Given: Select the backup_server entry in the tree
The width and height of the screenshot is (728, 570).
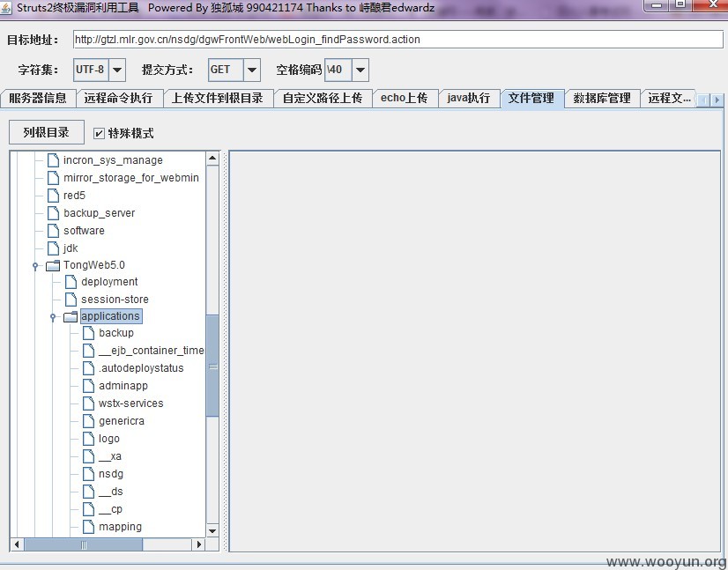Looking at the screenshot, I should (100, 213).
